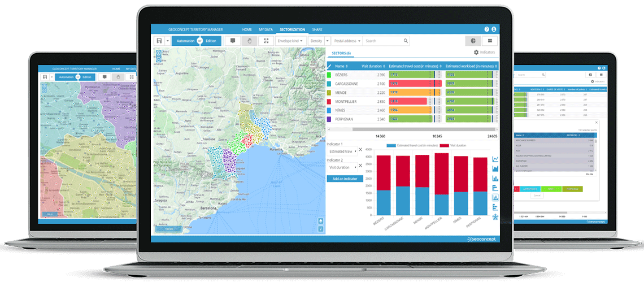Click the fit-to-extent fullscreen icon
The height and width of the screenshot is (282, 644).
266,41
